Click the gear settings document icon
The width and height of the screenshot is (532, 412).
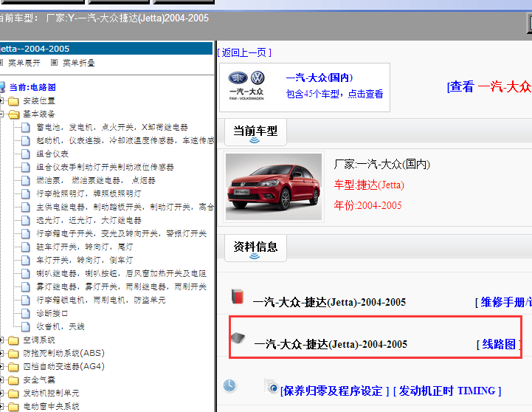pyautogui.click(x=272, y=386)
